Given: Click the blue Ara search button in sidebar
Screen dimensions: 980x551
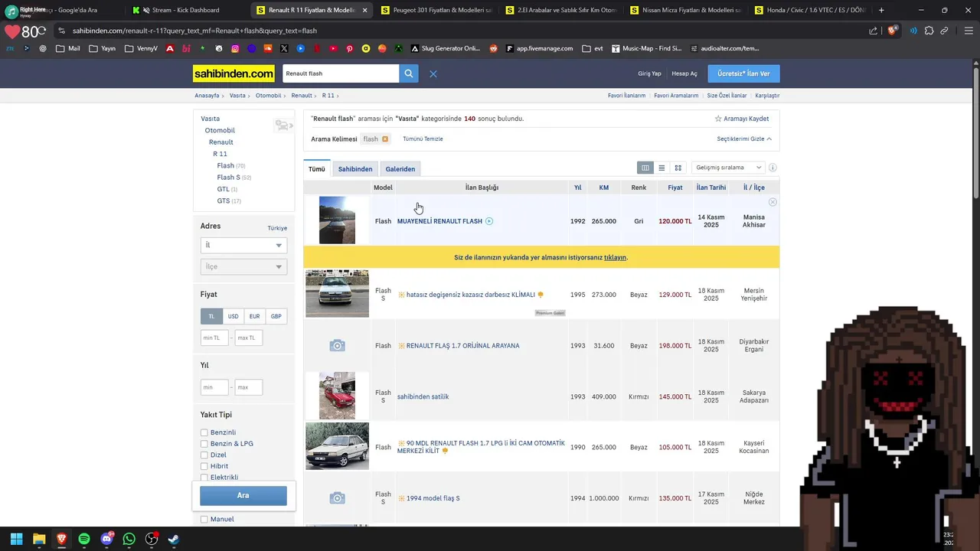Looking at the screenshot, I should coord(243,496).
